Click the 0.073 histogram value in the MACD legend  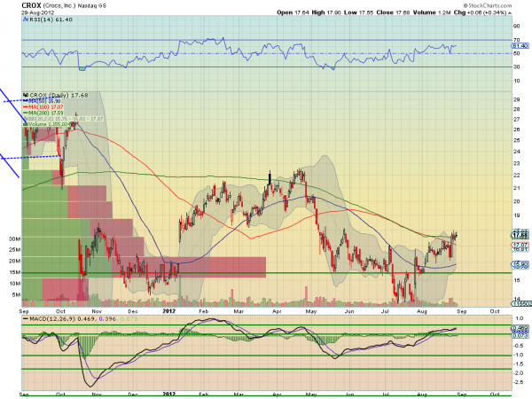point(129,319)
